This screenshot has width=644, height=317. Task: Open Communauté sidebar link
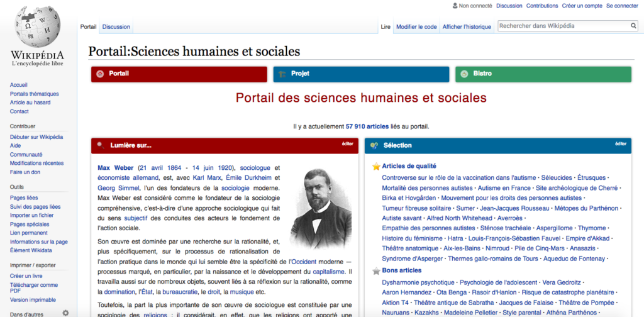point(26,155)
